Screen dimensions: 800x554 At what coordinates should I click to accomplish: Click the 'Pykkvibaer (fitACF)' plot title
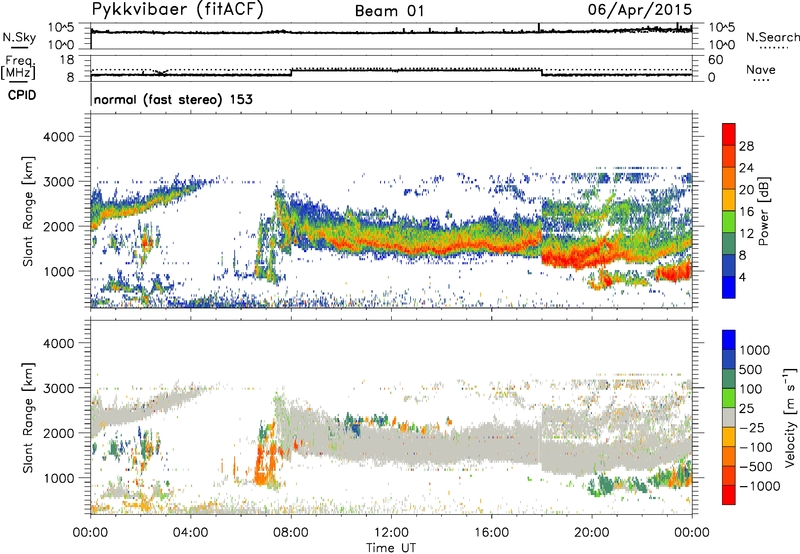(x=177, y=9)
